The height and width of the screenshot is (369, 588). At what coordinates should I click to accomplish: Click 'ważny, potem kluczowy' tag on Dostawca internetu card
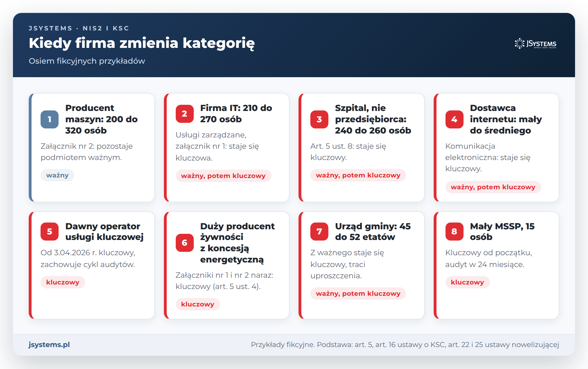pyautogui.click(x=493, y=187)
